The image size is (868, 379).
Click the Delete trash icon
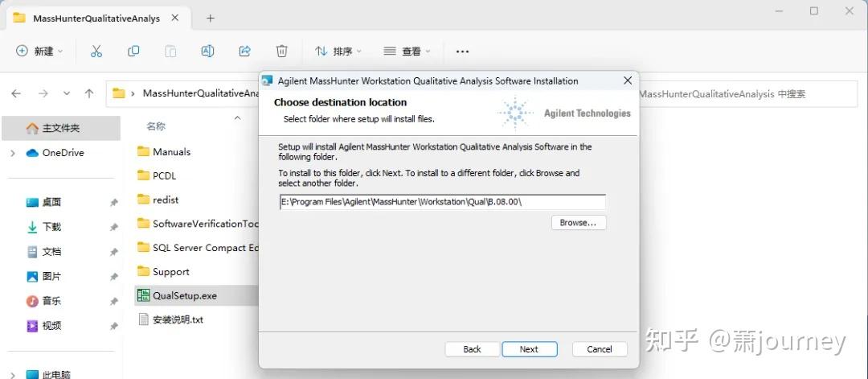click(x=282, y=51)
